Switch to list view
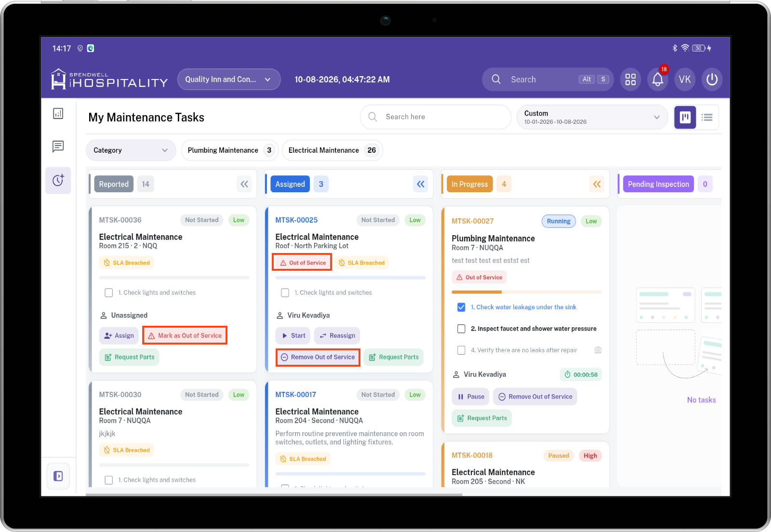Image resolution: width=771 pixels, height=532 pixels. [707, 117]
